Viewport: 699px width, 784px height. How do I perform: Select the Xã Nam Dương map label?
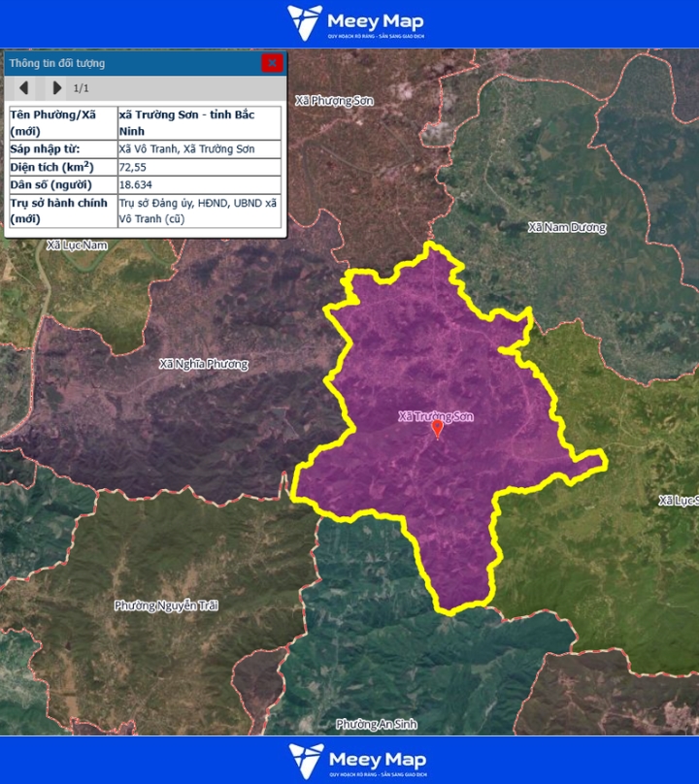coord(566,228)
